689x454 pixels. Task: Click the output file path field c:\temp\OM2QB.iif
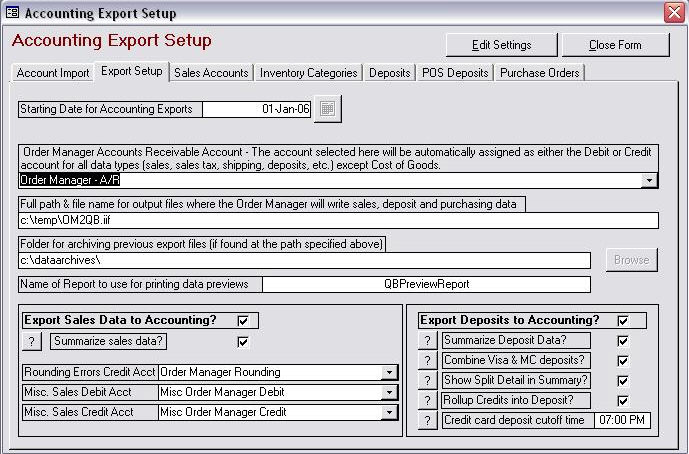pyautogui.click(x=338, y=220)
